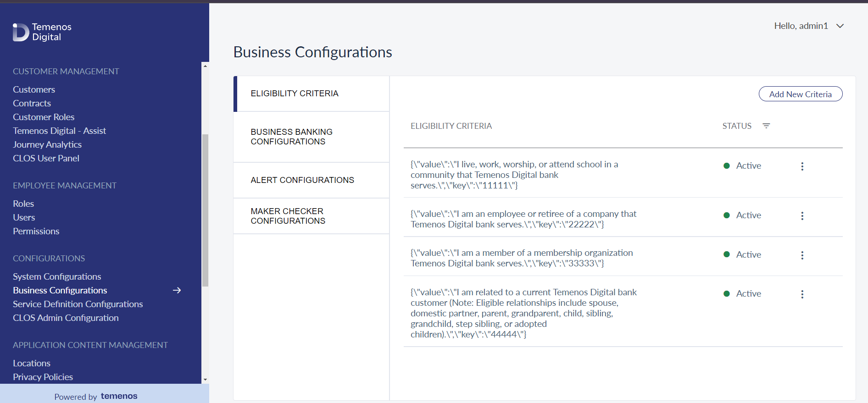
Task: Open options menu for criteria key 33333
Action: 802,255
